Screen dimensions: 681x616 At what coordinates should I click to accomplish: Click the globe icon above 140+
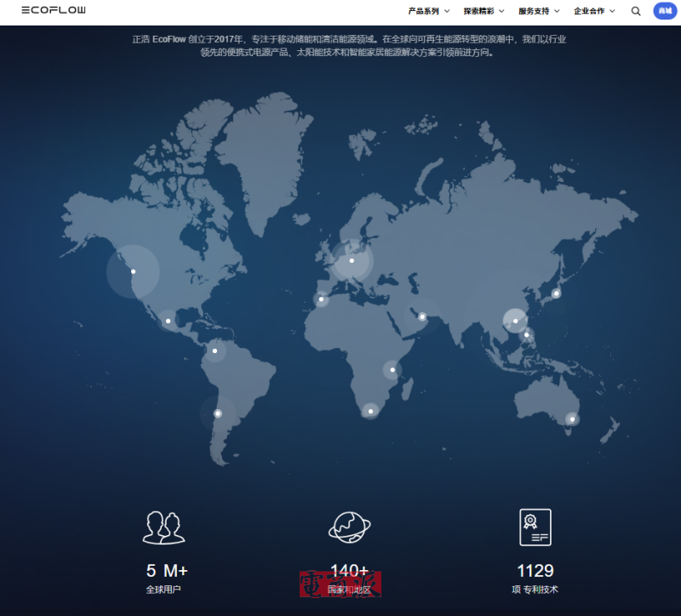(x=349, y=528)
